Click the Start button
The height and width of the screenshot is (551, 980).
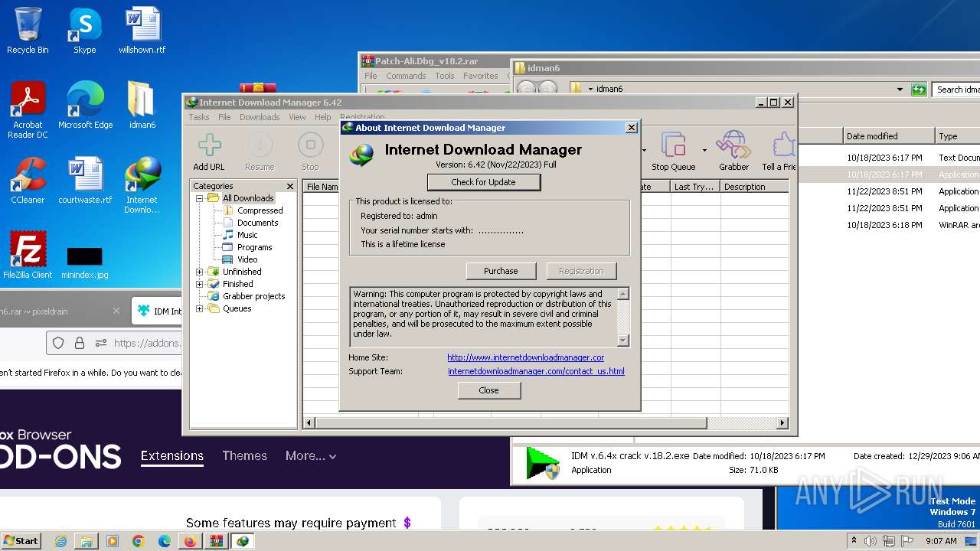[21, 541]
